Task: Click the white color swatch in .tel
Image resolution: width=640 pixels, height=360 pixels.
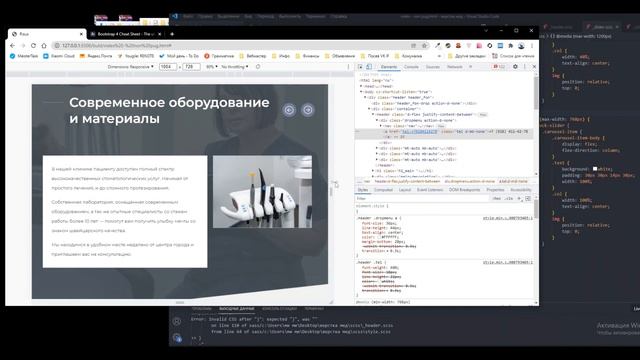Action: (380, 281)
